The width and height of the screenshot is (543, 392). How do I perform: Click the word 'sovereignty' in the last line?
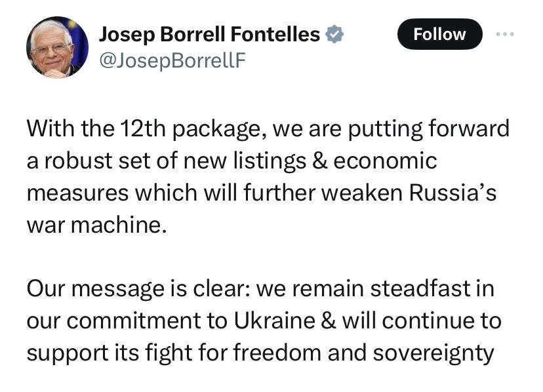click(433, 354)
